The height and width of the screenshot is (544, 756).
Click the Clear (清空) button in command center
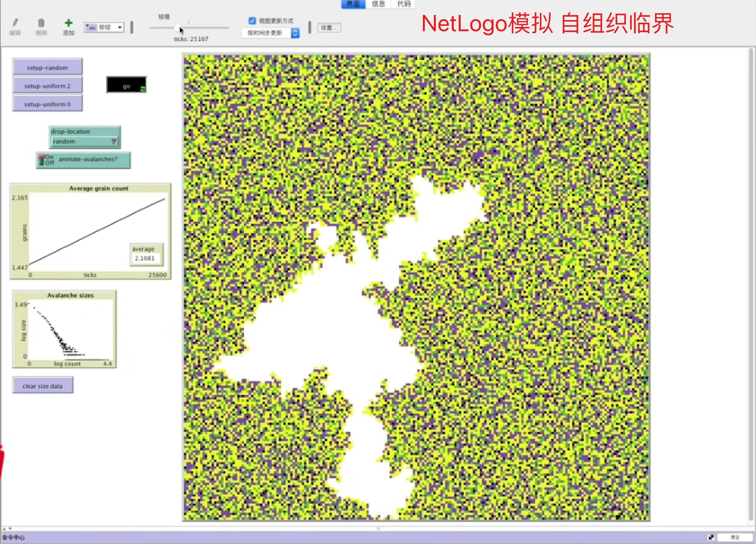[735, 537]
